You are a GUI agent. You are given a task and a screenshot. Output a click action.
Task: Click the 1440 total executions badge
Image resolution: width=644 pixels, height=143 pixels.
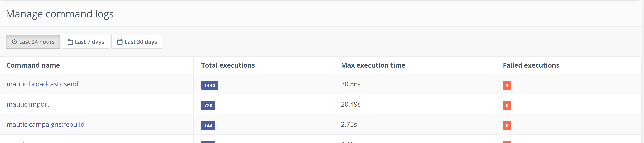tap(209, 85)
